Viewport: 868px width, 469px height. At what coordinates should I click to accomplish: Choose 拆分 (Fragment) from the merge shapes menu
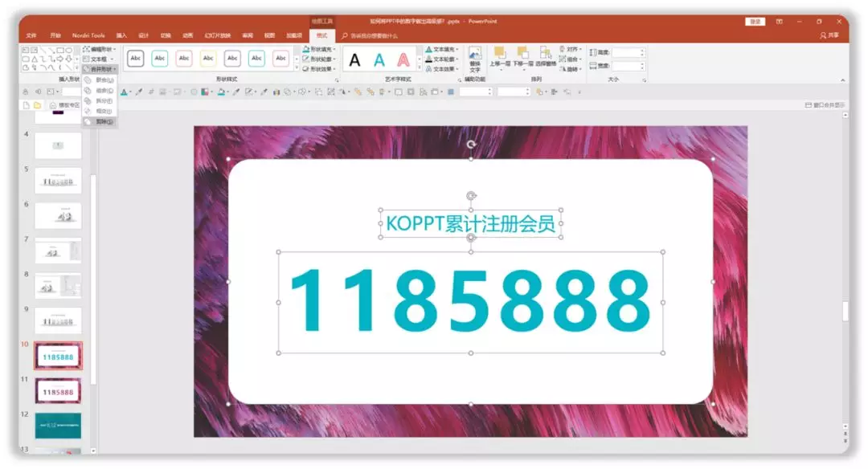[100, 100]
